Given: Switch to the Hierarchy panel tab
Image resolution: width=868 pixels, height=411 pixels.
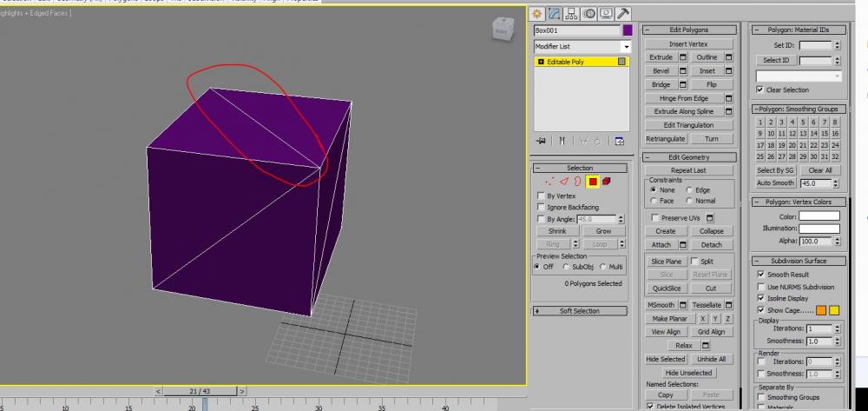Looking at the screenshot, I should tap(573, 13).
